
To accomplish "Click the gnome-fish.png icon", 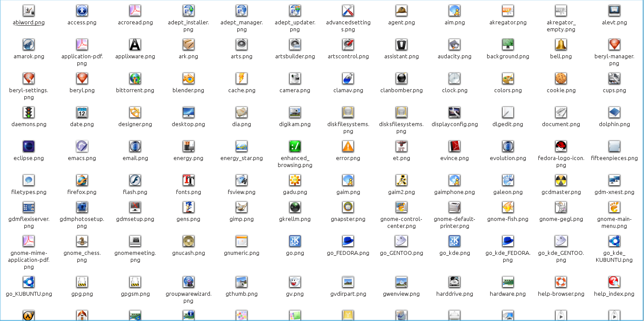I will click(x=508, y=207).
